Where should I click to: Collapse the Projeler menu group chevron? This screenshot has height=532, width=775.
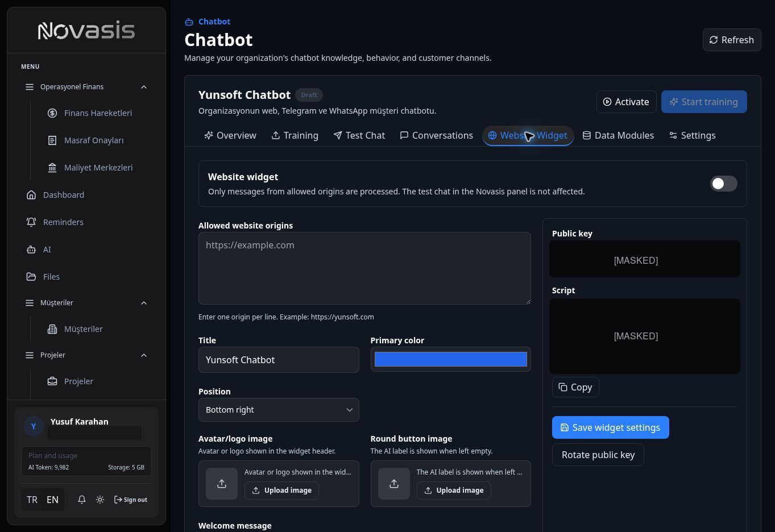(x=144, y=355)
